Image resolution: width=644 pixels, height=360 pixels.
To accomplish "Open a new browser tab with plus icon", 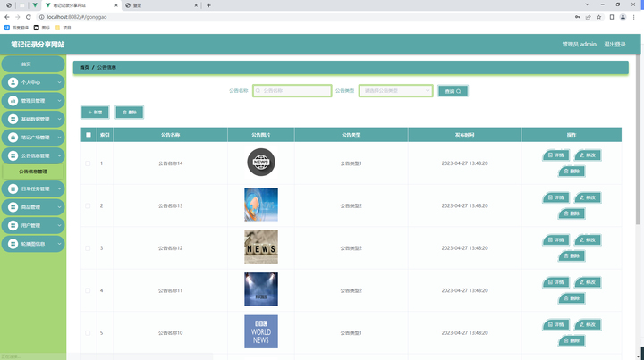I will coord(208,5).
